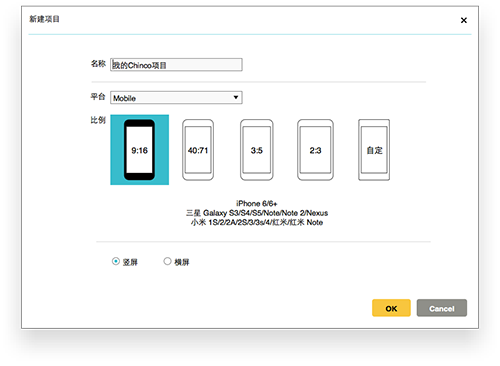This screenshot has width=500, height=366.
Task: Click the 三星 Galaxy S3/S4/S5 text line
Action: [257, 213]
